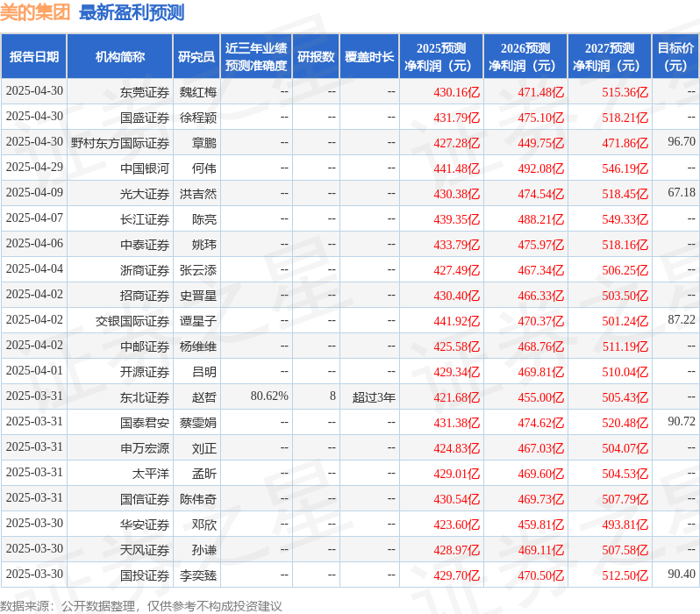Click researcher name 徐程颖
The width and height of the screenshot is (700, 614).
(198, 118)
